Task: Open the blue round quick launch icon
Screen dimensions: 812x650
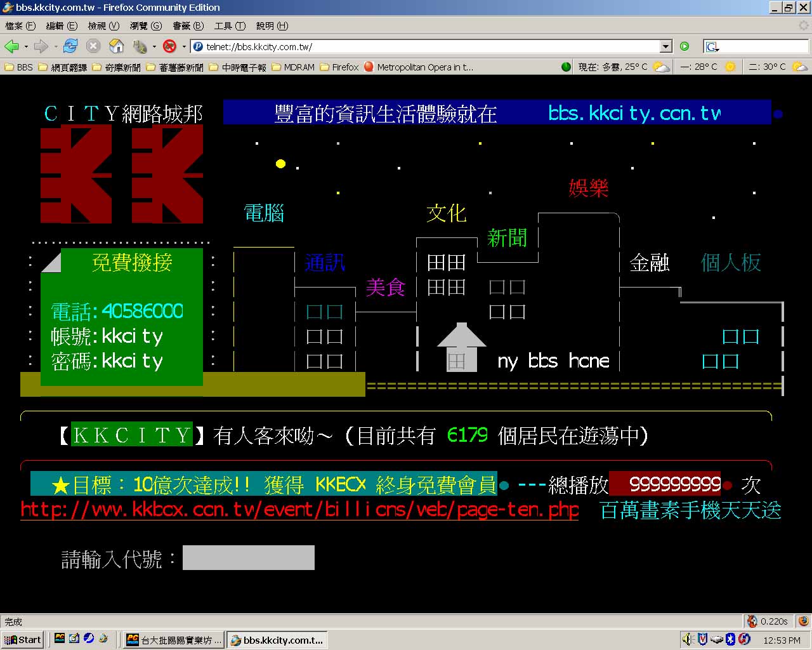Action: click(89, 639)
